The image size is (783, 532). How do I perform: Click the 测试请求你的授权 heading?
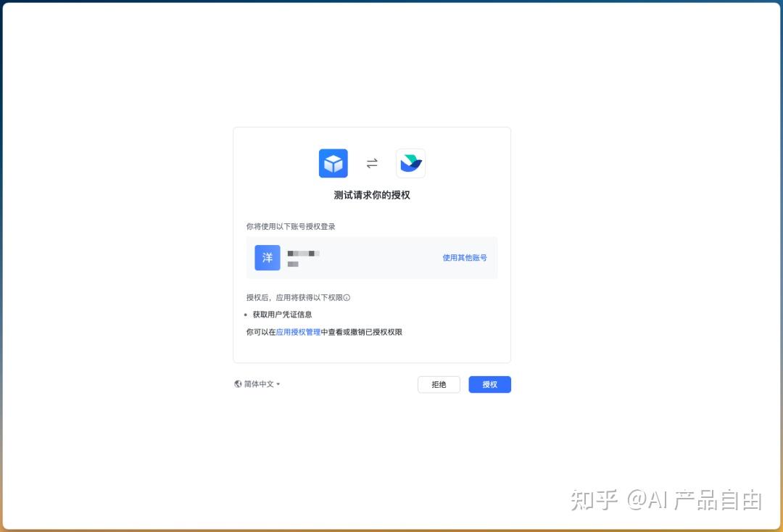pos(372,195)
